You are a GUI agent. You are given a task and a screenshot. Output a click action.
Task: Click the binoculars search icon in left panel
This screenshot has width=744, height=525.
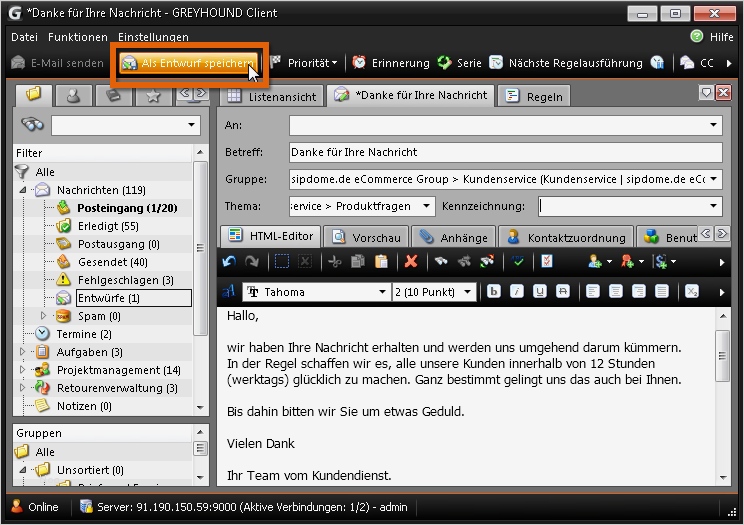click(x=32, y=125)
